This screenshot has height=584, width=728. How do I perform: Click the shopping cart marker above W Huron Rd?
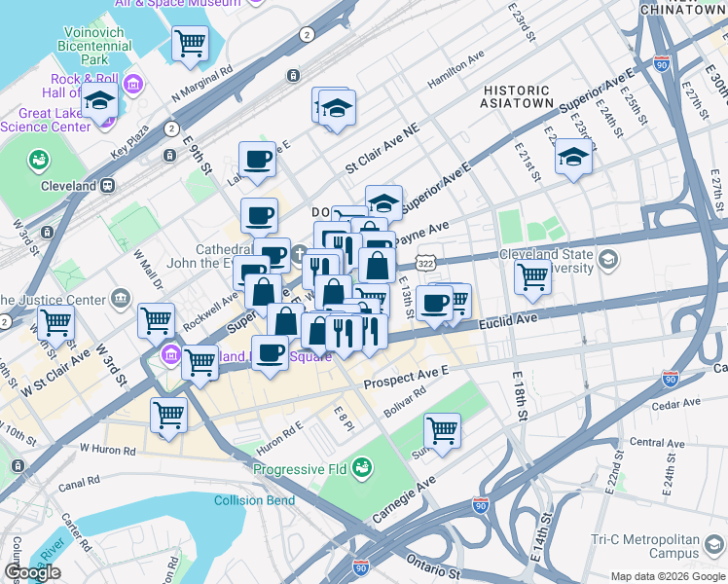169,417
